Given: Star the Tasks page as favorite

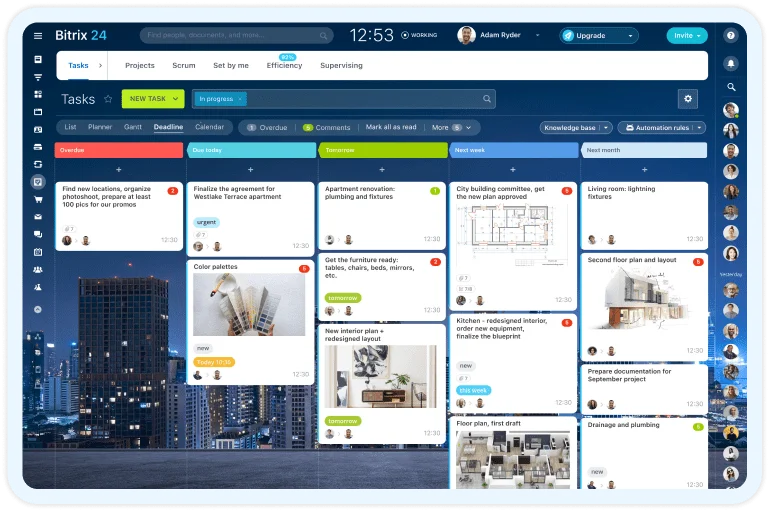Looking at the screenshot, I should point(108,99).
